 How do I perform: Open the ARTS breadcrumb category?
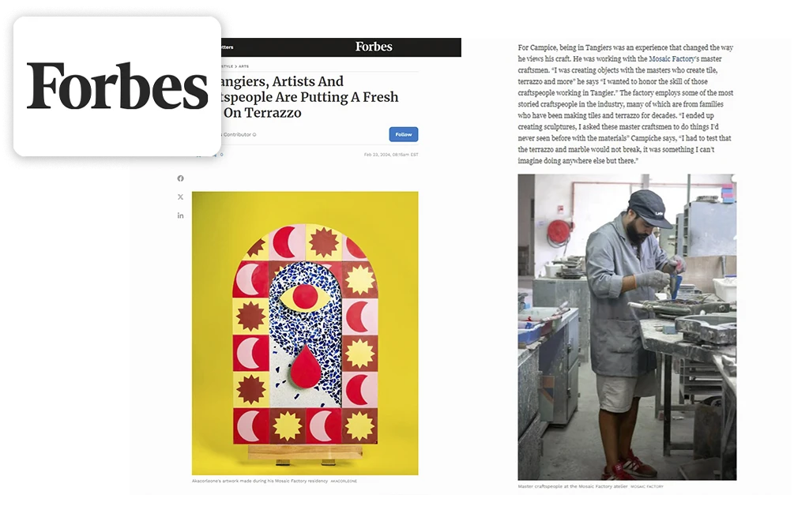pos(243,66)
